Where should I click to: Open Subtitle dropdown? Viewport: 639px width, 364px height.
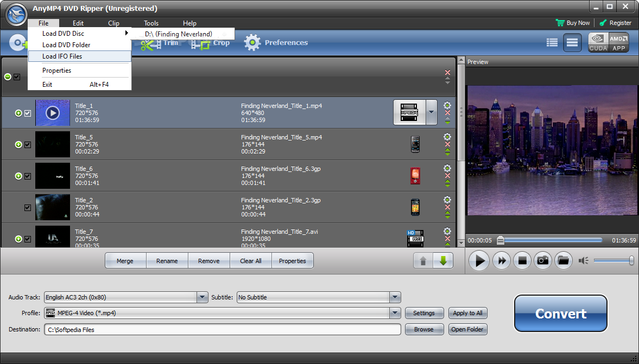click(395, 297)
